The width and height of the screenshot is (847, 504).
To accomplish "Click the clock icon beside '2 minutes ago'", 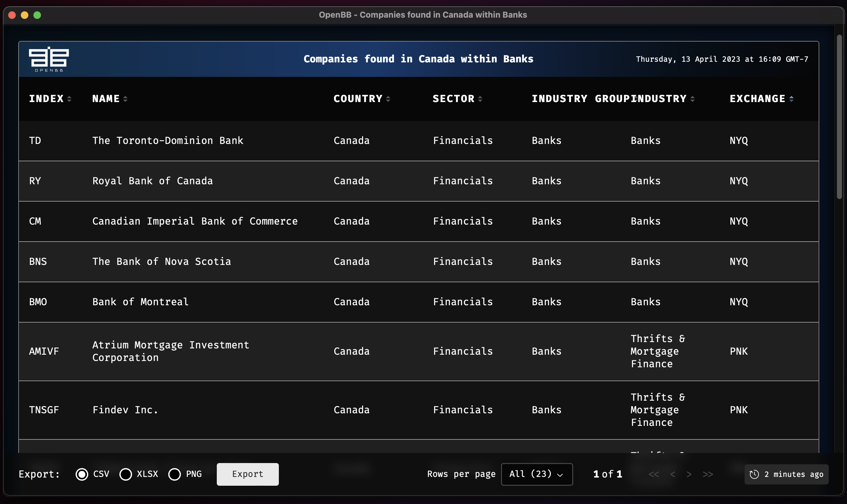I will pos(754,474).
